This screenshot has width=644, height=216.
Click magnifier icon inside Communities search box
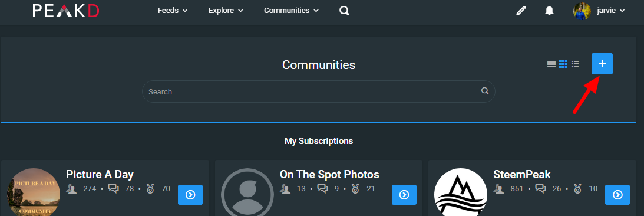pos(485,91)
